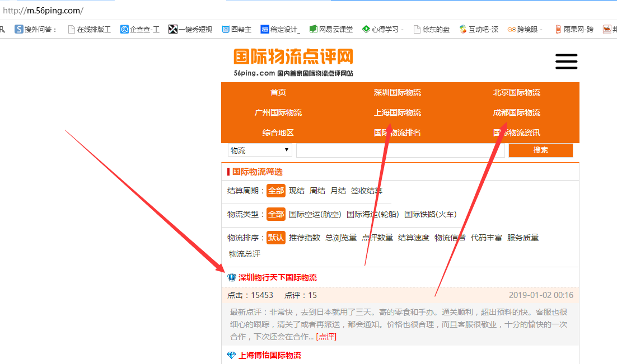This screenshot has width=617, height=364.
Task: Go to 上海国际物流 in the nav menu
Action: 398,112
